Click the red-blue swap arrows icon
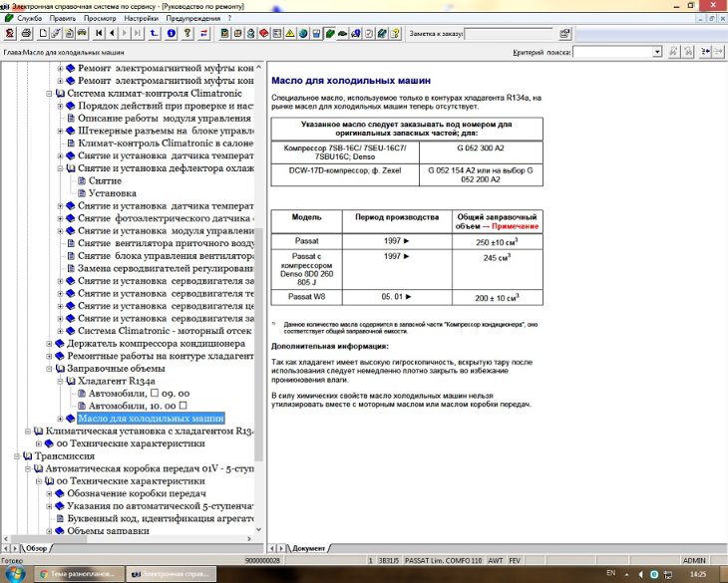This screenshot has width=728, height=583. (203, 34)
